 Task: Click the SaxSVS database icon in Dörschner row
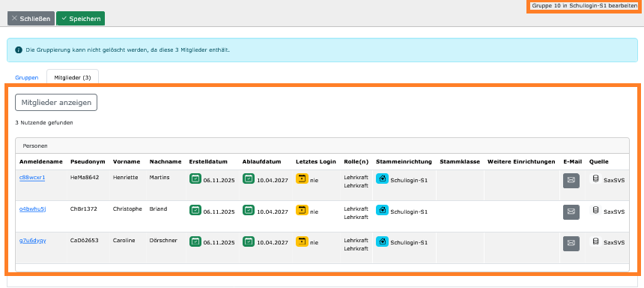(x=595, y=241)
